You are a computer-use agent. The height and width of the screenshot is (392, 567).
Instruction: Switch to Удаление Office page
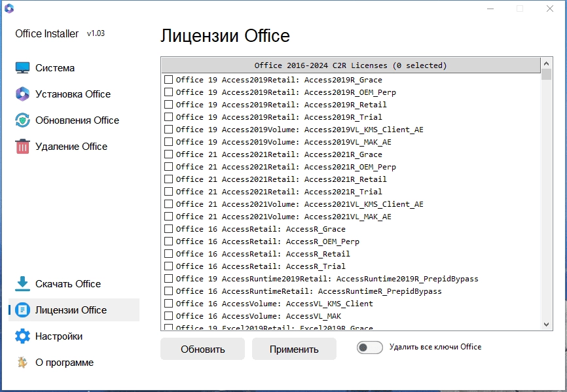click(74, 147)
